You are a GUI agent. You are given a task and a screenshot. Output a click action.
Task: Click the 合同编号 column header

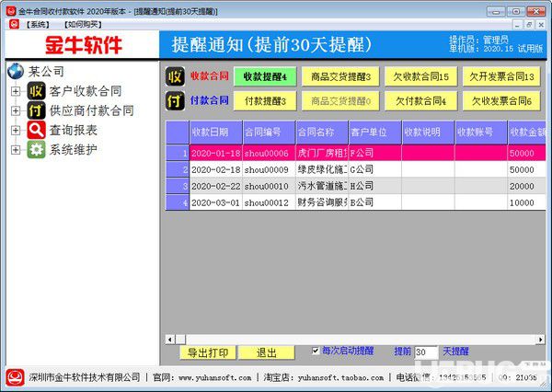(269, 133)
